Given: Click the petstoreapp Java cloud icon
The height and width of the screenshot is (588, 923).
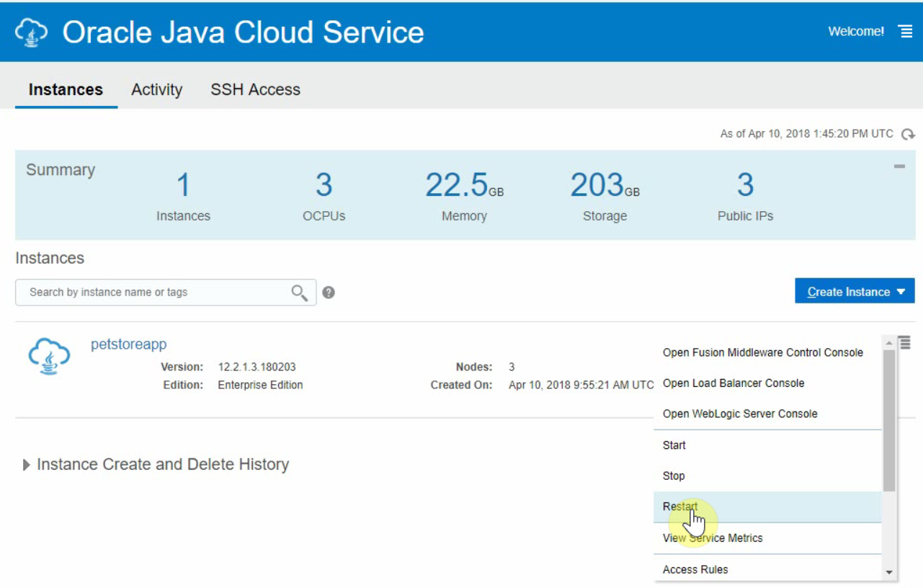Looking at the screenshot, I should click(x=49, y=357).
